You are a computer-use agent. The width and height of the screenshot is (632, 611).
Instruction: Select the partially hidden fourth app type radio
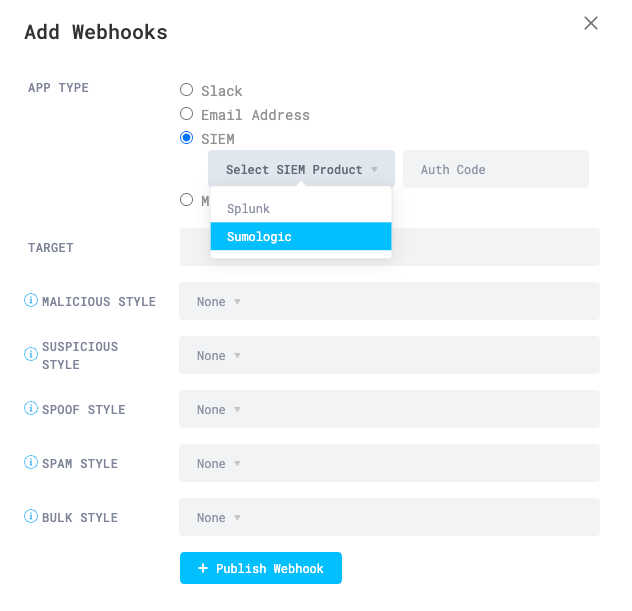pyautogui.click(x=187, y=199)
